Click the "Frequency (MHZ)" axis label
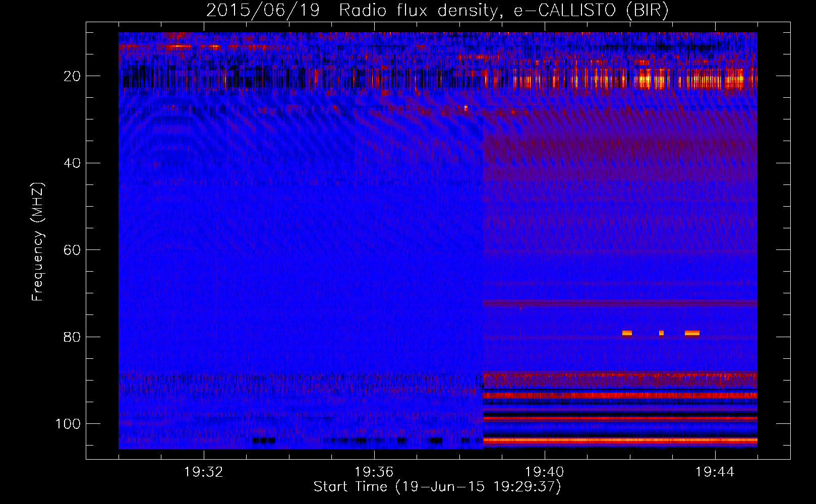The width and height of the screenshot is (816, 504). [38, 241]
